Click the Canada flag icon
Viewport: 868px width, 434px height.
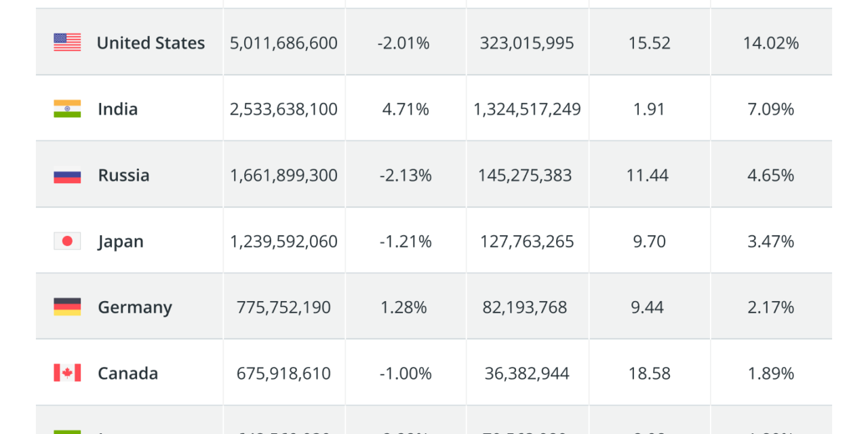coord(67,374)
